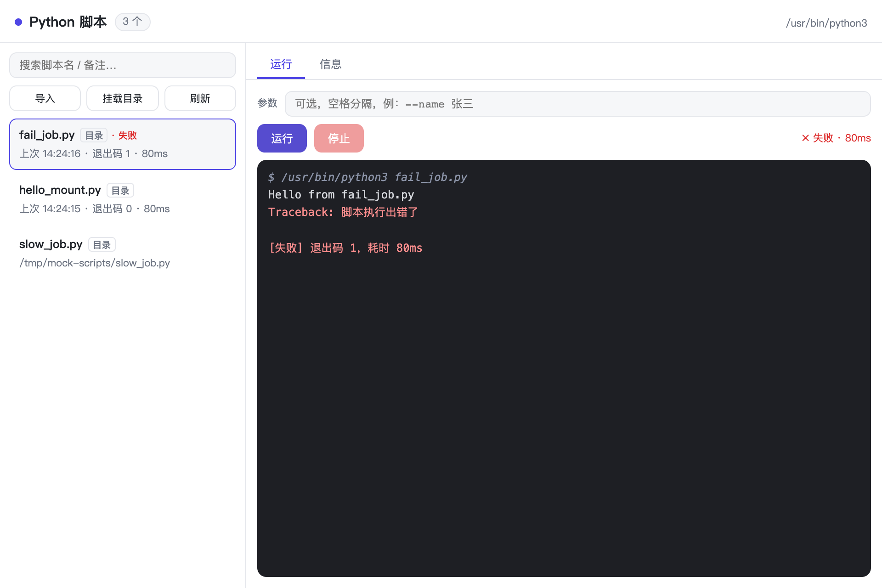
Task: Click the 导入 button
Action: (x=45, y=98)
